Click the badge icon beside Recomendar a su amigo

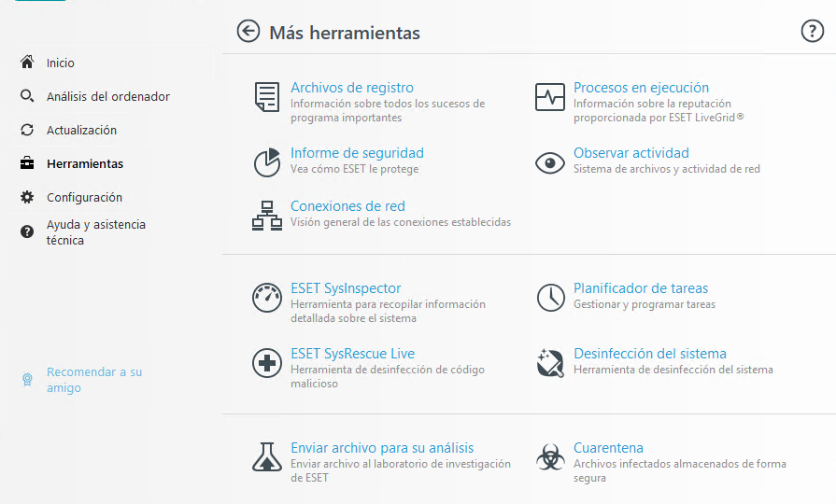(27, 379)
